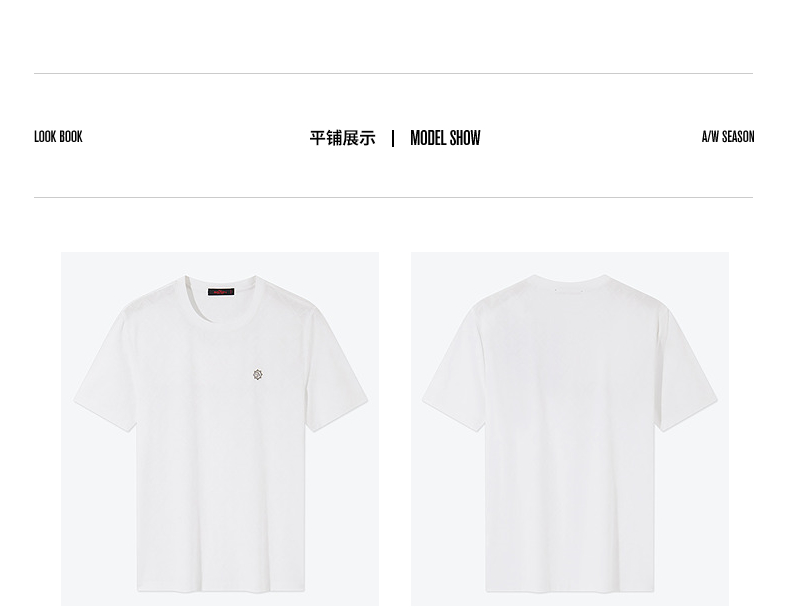Click the small stitch dots under back collar
This screenshot has width=790, height=615.
tap(569, 290)
